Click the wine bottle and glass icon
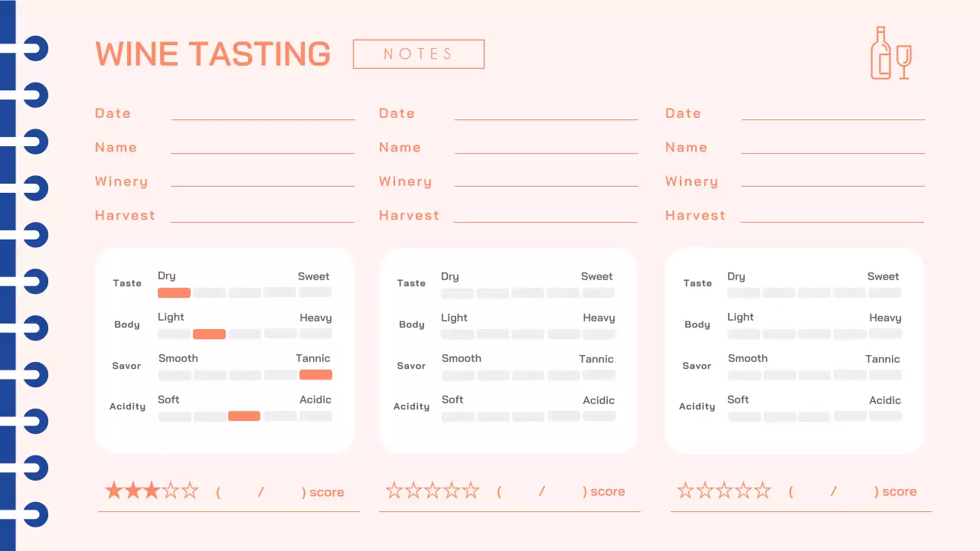 [x=890, y=53]
